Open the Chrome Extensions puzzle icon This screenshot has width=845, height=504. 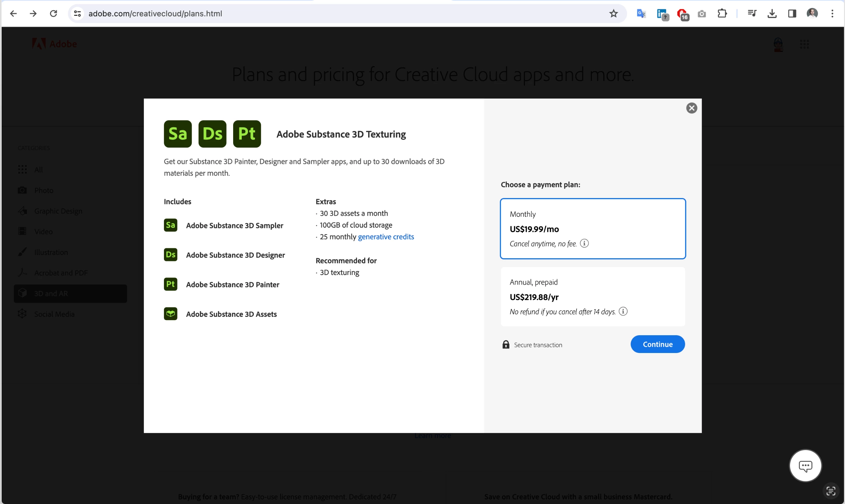pos(722,13)
